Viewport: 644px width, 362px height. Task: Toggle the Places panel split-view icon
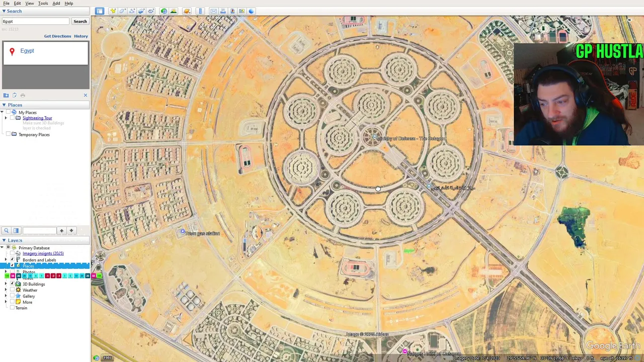16,230
